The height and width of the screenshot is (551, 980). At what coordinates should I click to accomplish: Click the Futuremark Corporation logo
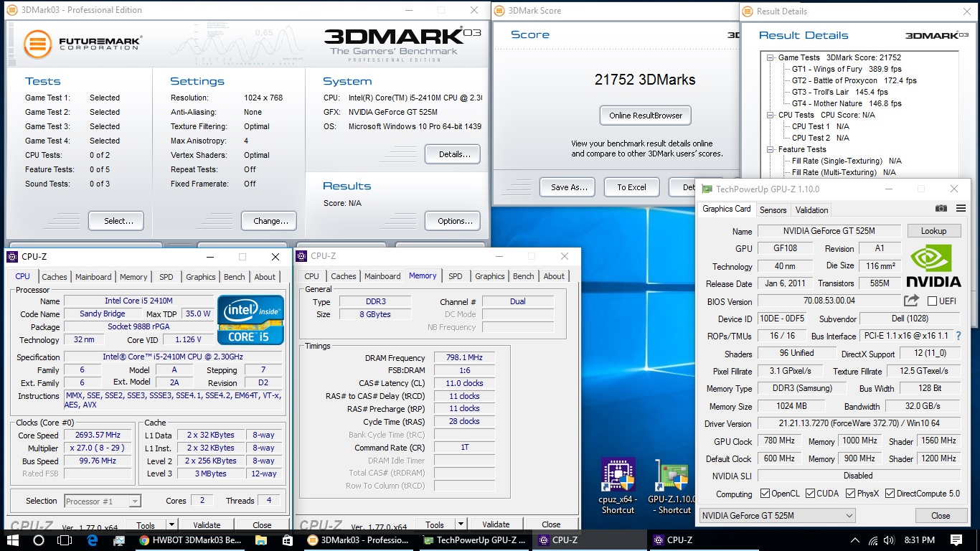pos(82,44)
